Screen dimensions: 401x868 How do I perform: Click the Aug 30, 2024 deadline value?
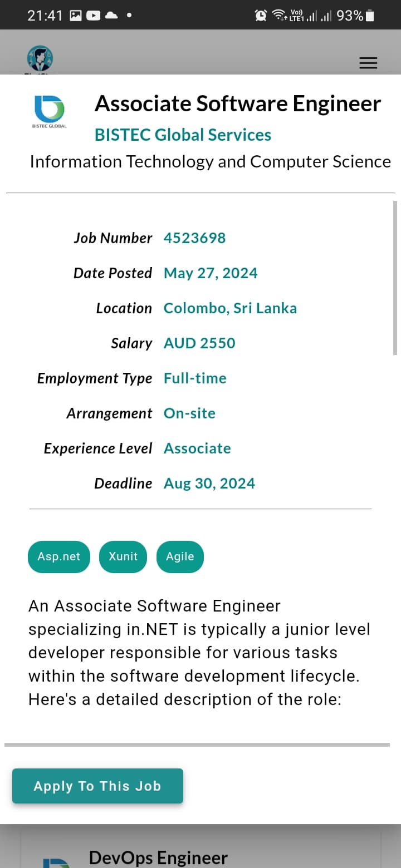coord(209,484)
